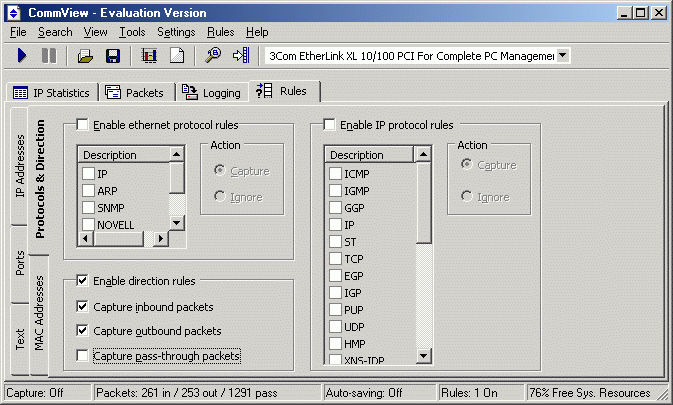Open the Tools menu
The image size is (673, 405).
[x=132, y=32]
